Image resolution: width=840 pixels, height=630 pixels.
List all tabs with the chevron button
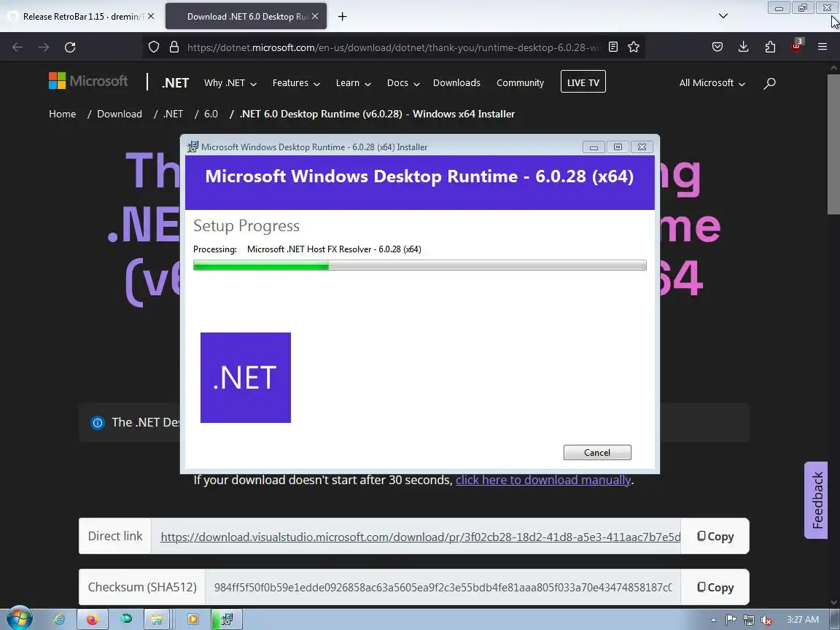point(723,16)
